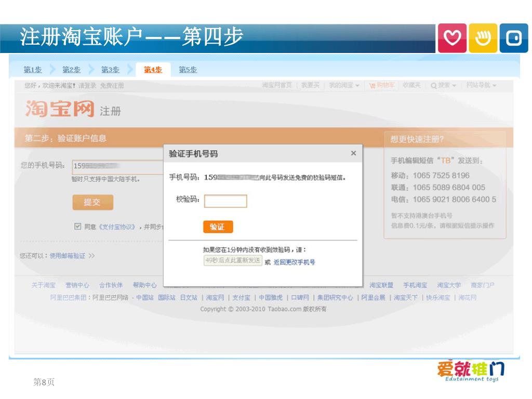This screenshot has width=532, height=399.
Task: Close the 验证手机号码 dialog
Action: pos(353,153)
